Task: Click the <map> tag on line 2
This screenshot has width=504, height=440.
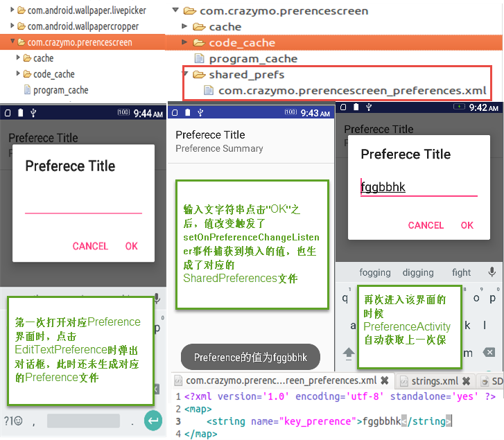Action: point(198,409)
